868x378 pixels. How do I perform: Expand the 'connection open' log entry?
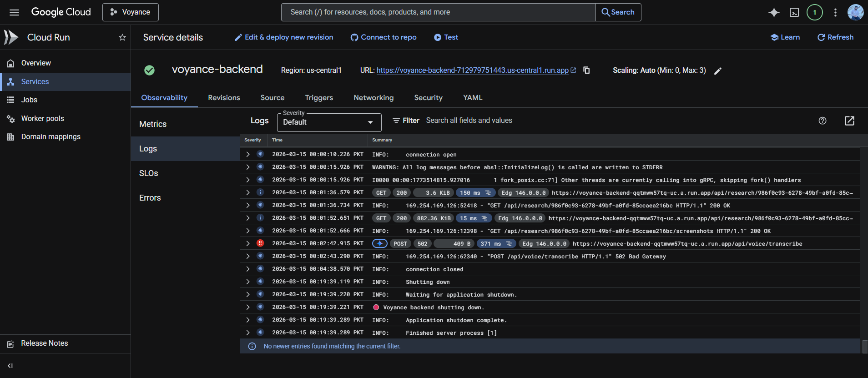[248, 154]
